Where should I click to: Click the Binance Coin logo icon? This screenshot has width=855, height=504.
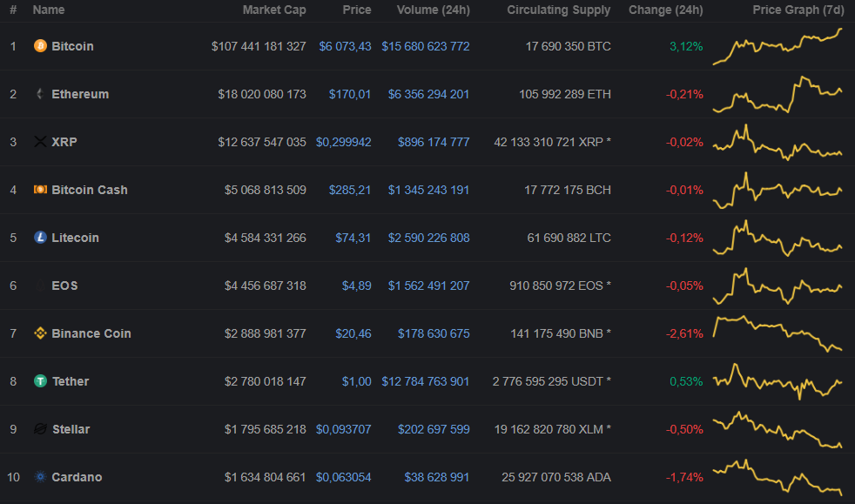coord(40,333)
